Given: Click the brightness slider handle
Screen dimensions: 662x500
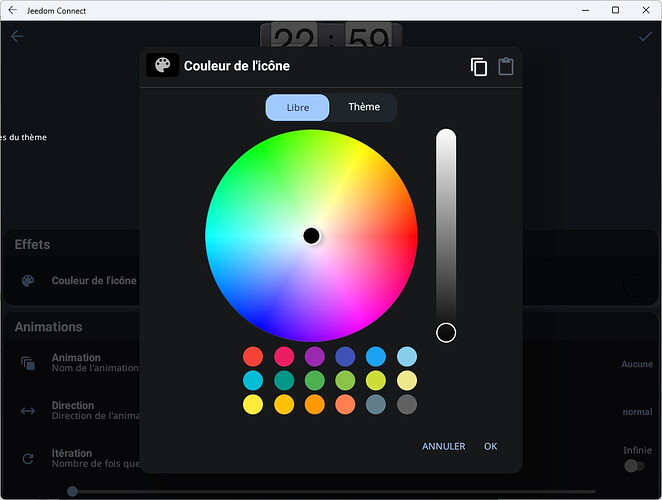Looking at the screenshot, I should coord(446,332).
